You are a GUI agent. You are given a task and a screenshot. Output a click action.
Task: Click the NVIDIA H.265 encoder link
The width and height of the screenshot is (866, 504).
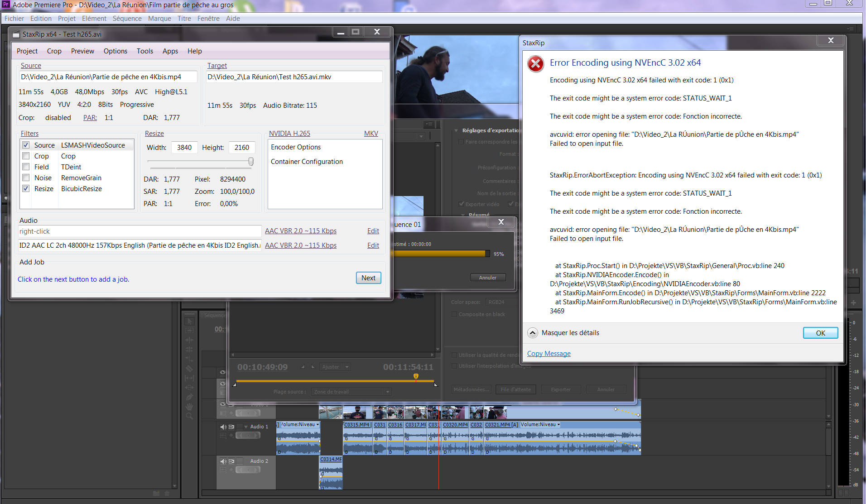[x=289, y=134]
